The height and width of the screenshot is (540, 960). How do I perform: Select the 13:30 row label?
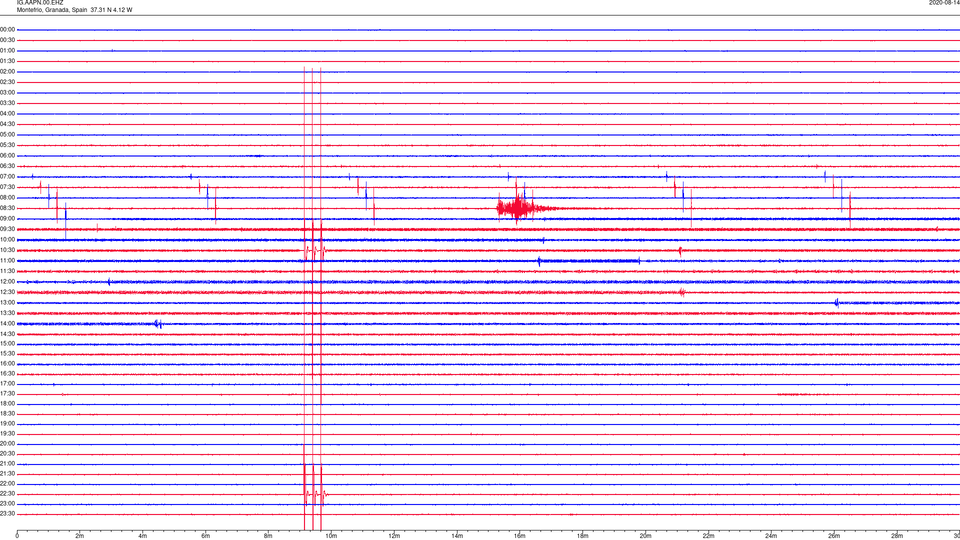pos(8,313)
